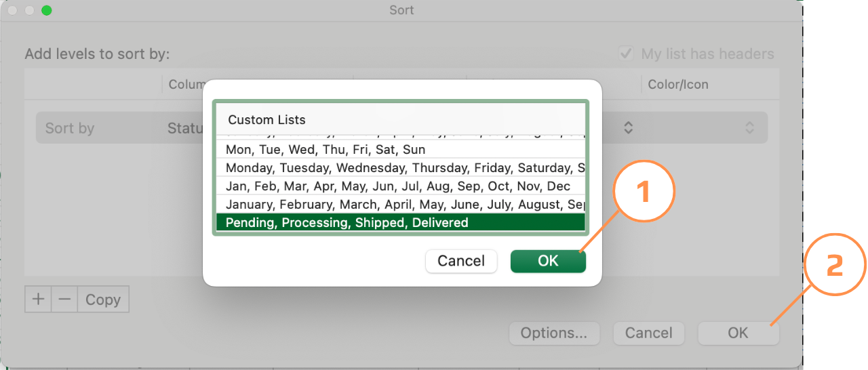The width and height of the screenshot is (868, 370).
Task: Click the Copy level button
Action: pos(103,300)
